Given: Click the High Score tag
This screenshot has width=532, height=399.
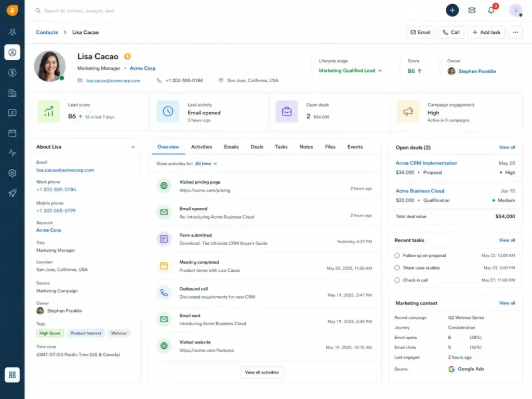Looking at the screenshot, I should click(x=50, y=333).
